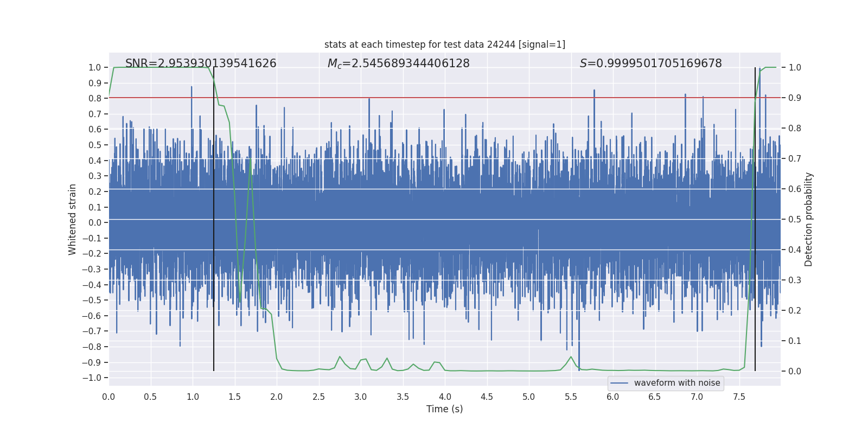Click the 0.9 tick on Detection probability axis
The height and width of the screenshot is (434, 868).
pos(795,98)
